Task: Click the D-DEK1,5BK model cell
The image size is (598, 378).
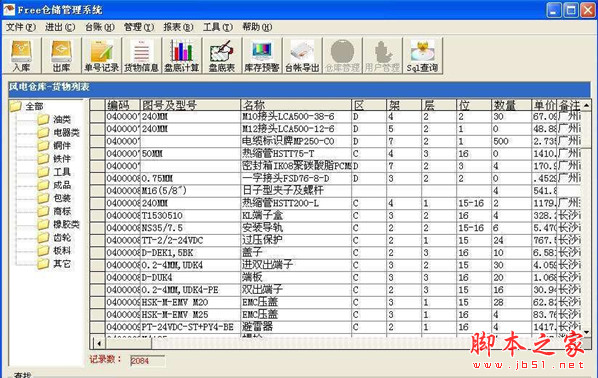Action: click(x=191, y=253)
